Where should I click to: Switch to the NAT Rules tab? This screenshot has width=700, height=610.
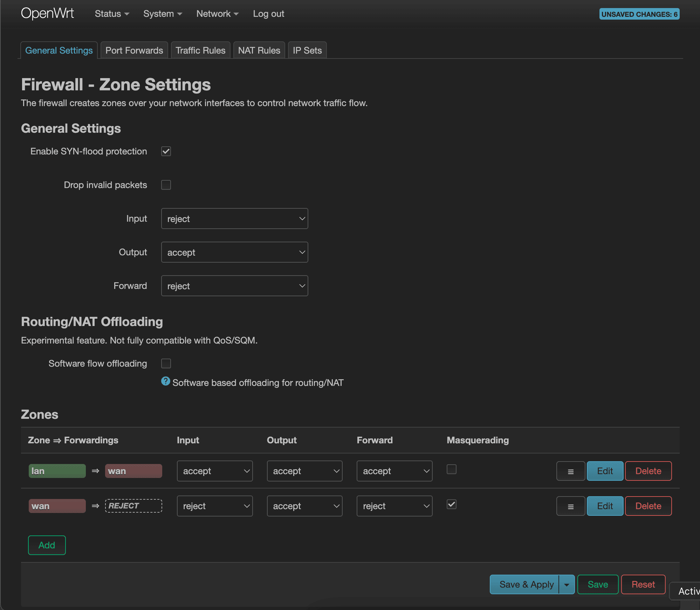coord(259,50)
